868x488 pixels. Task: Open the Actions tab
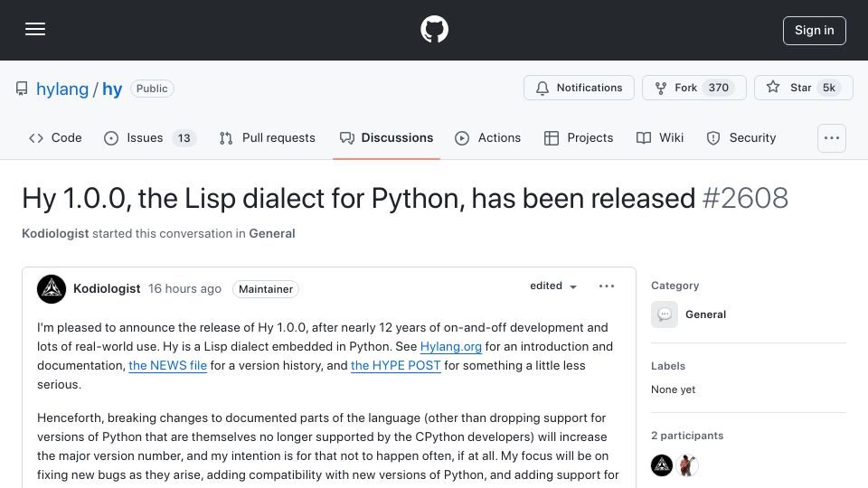tap(487, 137)
